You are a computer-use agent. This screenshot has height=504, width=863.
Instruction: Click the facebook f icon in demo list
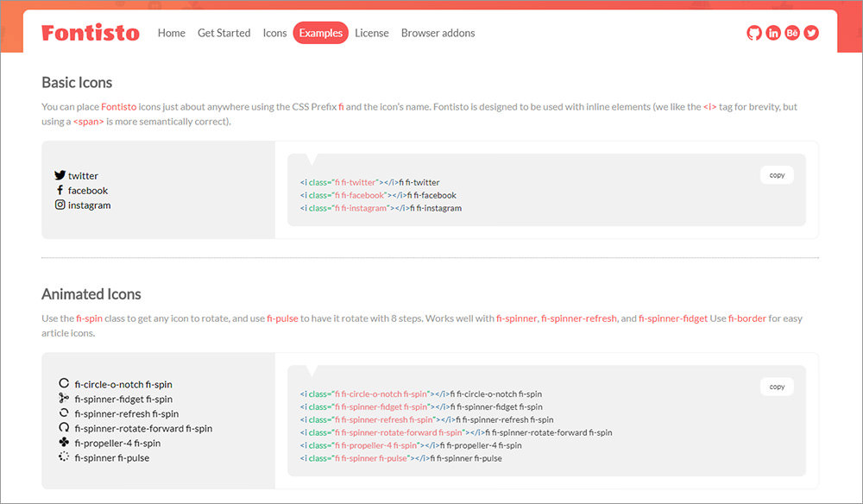coord(60,190)
